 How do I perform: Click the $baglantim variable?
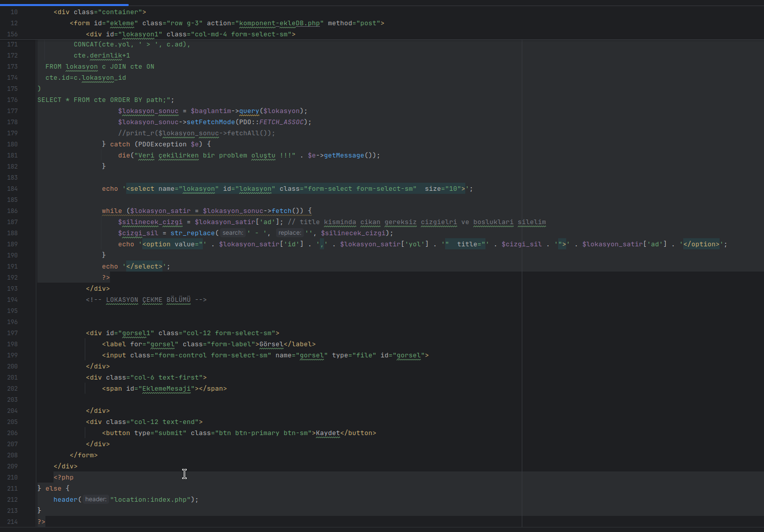tap(211, 111)
